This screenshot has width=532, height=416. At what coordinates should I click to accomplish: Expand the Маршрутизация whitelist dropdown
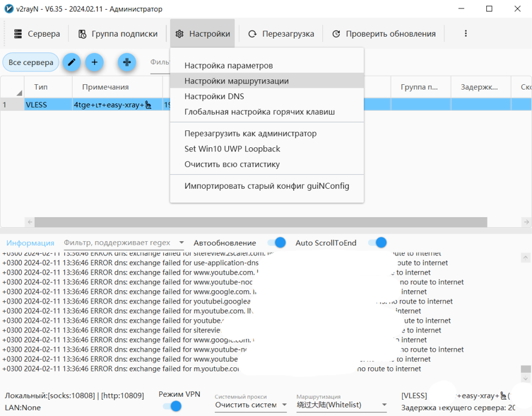point(342,405)
